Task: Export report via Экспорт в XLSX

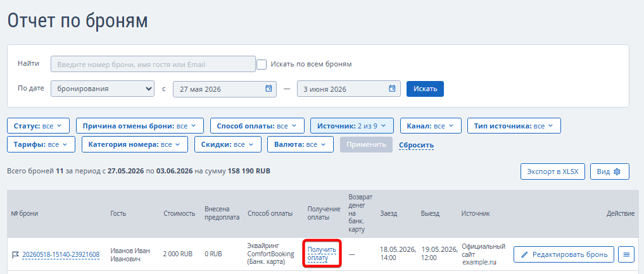Action: [553, 172]
